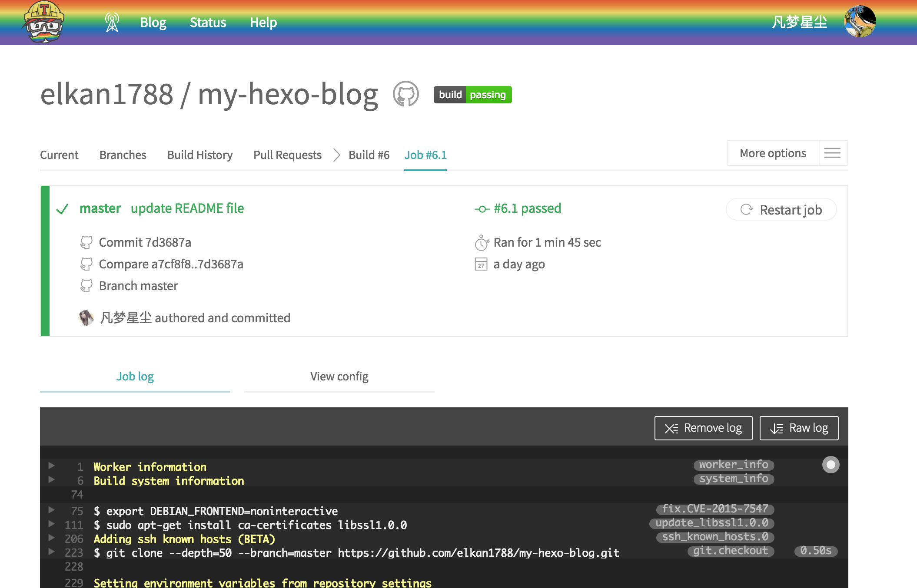Switch to the Pull Requests tab
917x588 pixels.
[287, 155]
